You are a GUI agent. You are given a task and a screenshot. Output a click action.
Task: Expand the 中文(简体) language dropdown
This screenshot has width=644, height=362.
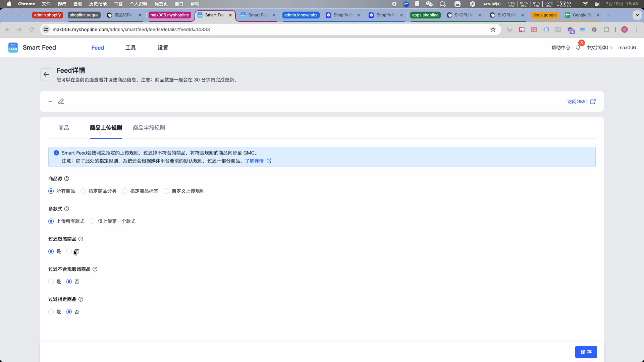coord(599,48)
